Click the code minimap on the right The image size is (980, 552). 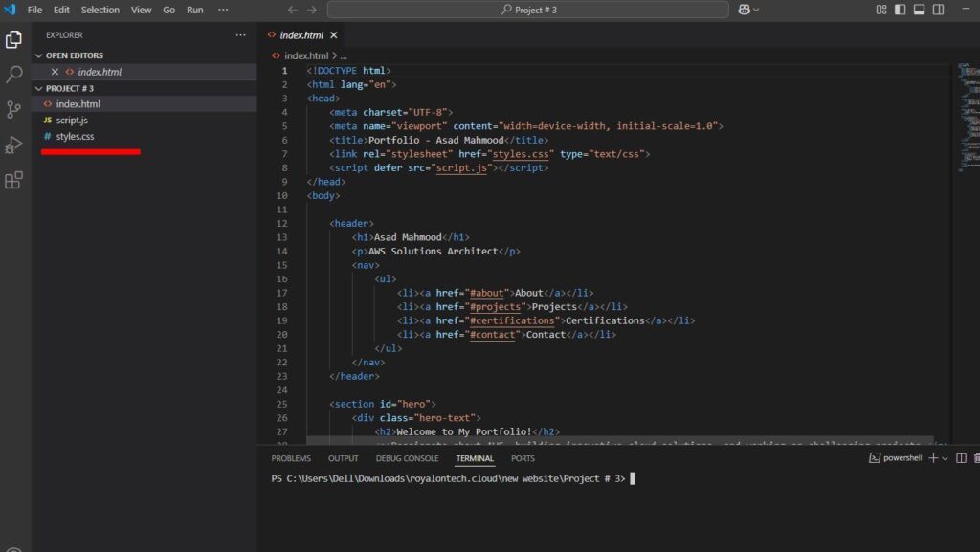[x=969, y=118]
